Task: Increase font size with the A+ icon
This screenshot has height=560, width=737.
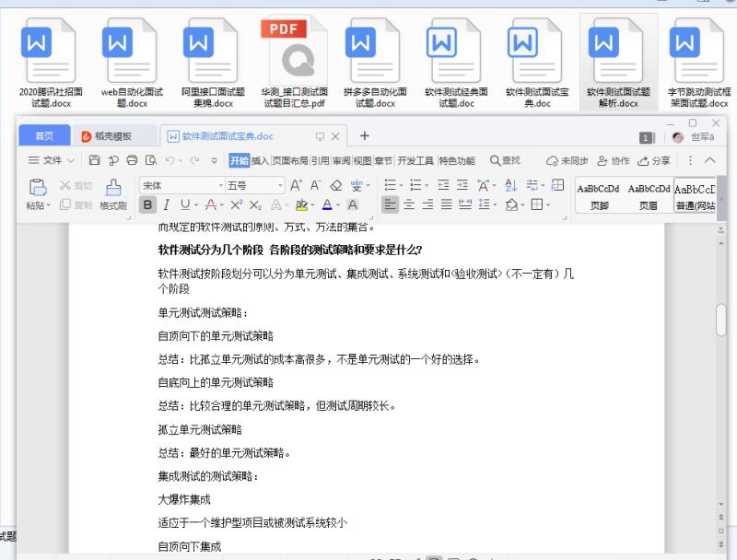Action: [295, 185]
